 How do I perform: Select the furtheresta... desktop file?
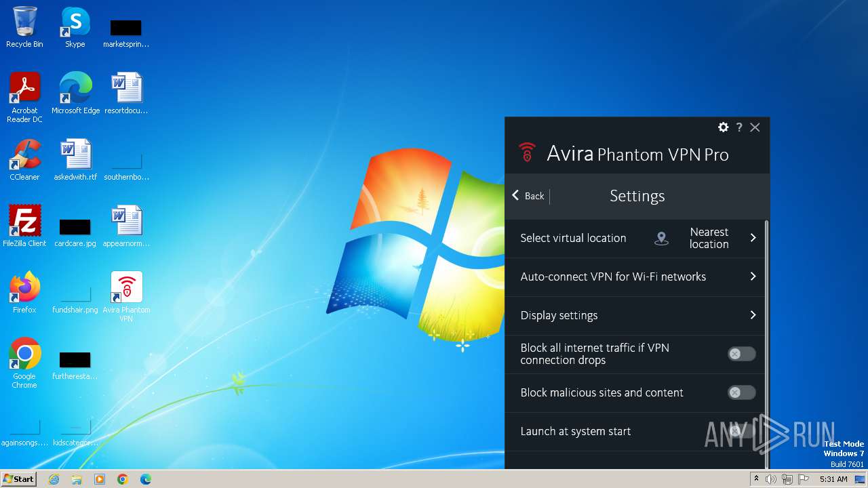tap(75, 365)
